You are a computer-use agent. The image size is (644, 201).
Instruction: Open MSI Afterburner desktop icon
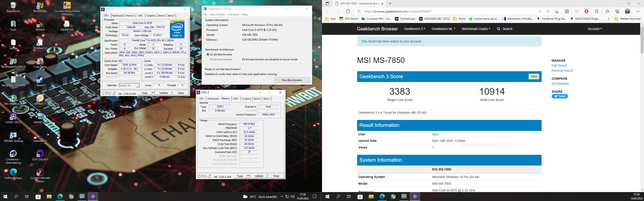[13, 100]
